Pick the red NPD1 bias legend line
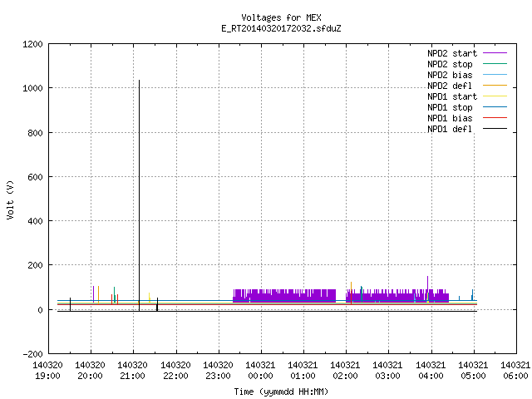 pyautogui.click(x=495, y=118)
